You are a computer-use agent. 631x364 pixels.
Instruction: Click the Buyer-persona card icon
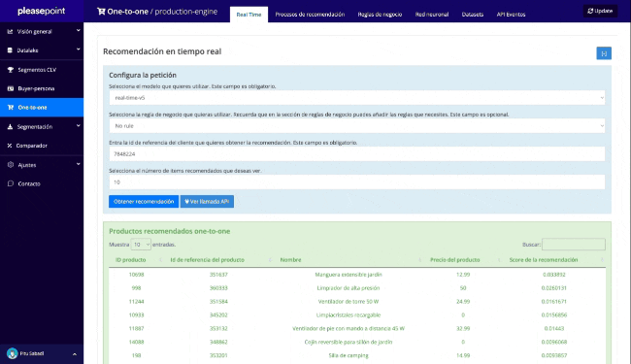tap(11, 88)
